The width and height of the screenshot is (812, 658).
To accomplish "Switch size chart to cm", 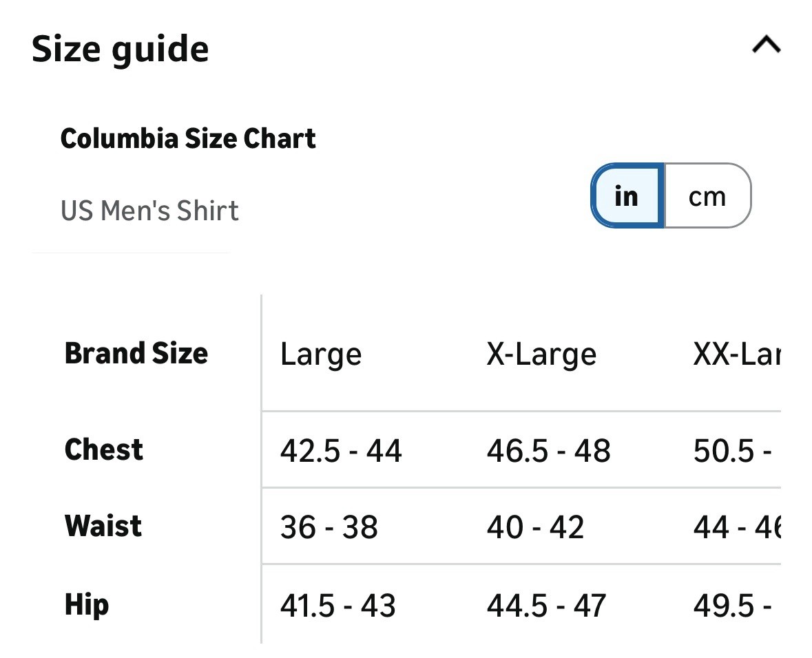I will coord(707,196).
